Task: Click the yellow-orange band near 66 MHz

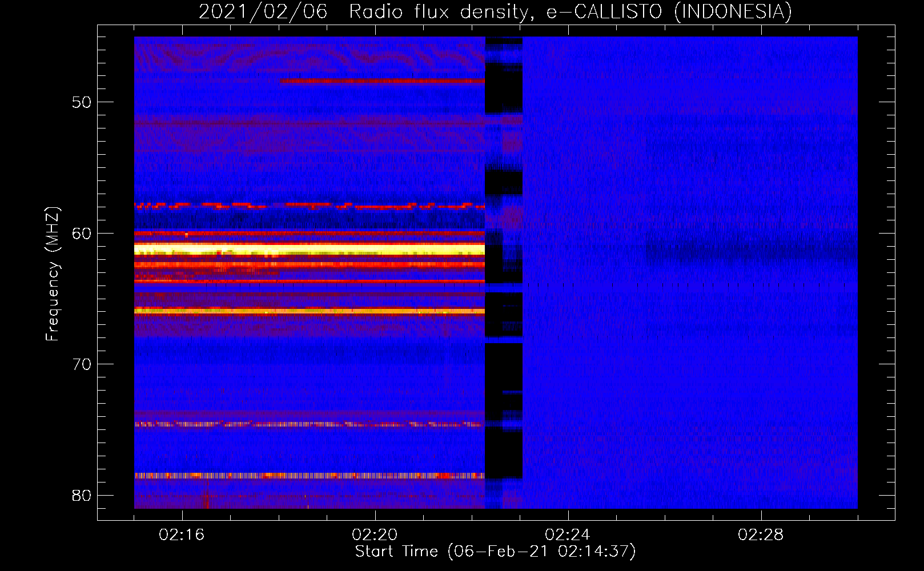Action: (x=310, y=311)
